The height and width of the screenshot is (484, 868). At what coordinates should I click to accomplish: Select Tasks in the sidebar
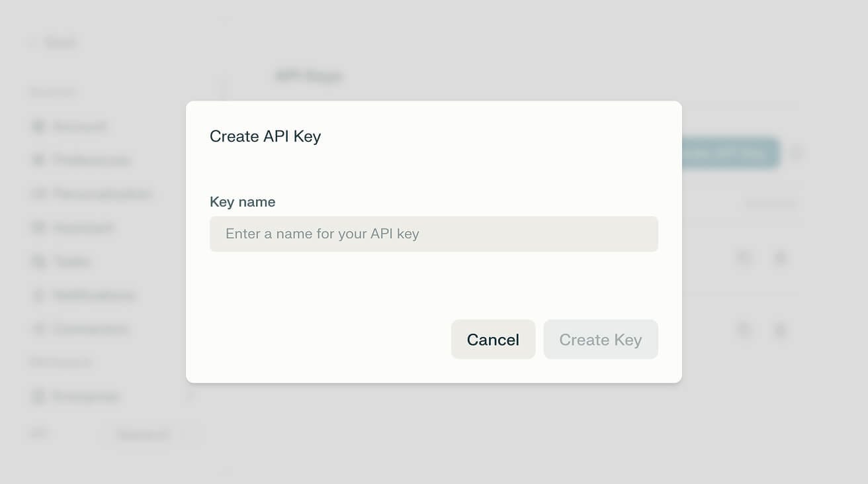click(71, 262)
